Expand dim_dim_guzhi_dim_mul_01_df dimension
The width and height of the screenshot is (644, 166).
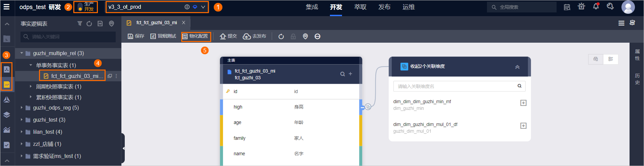click(x=523, y=126)
